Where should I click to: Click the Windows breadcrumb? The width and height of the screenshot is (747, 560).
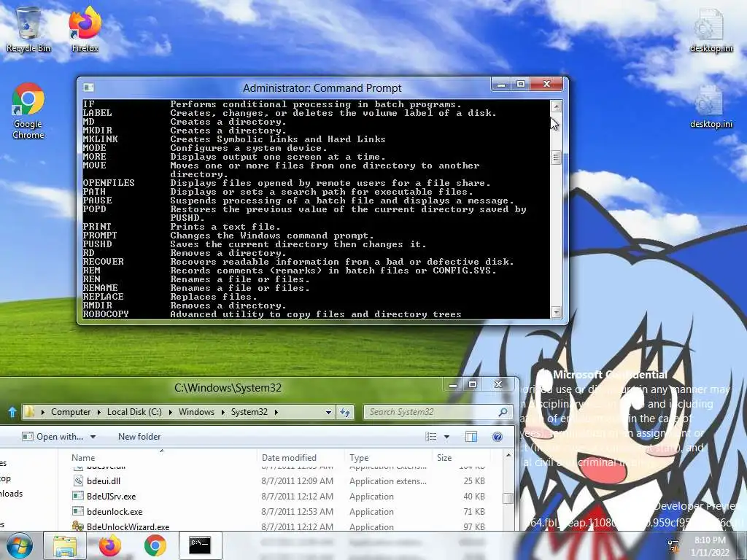pos(196,412)
